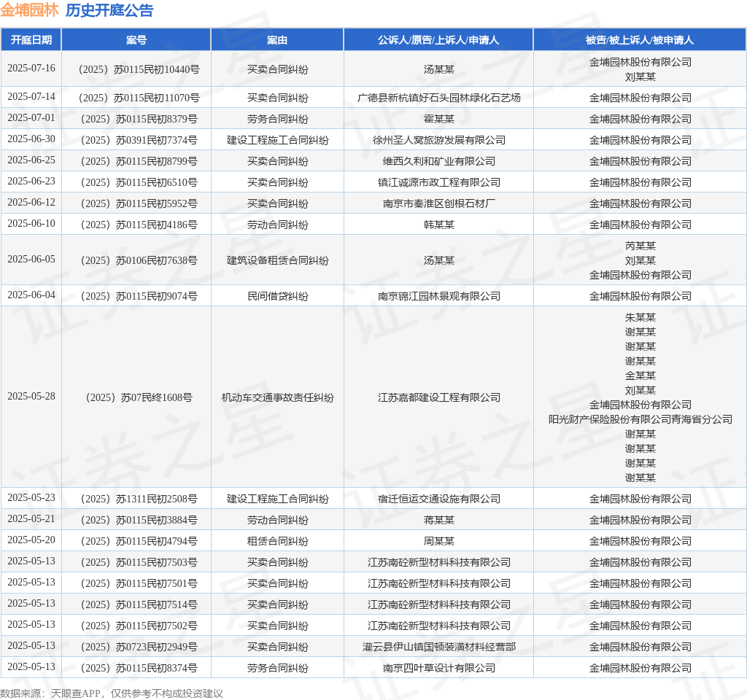Click plaintiff 周某某

[438, 542]
